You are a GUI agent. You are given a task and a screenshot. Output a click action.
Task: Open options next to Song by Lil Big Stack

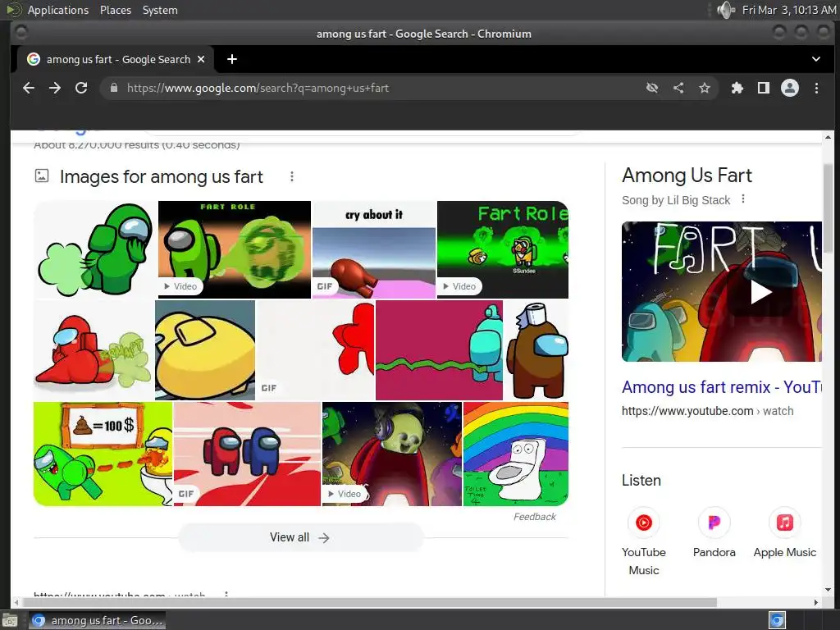pos(743,199)
